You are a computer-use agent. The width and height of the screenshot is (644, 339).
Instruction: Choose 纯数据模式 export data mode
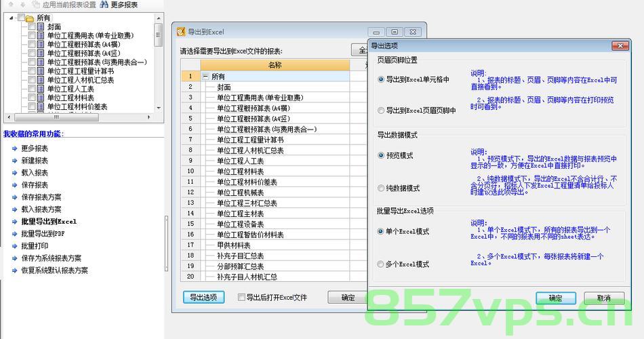381,188
